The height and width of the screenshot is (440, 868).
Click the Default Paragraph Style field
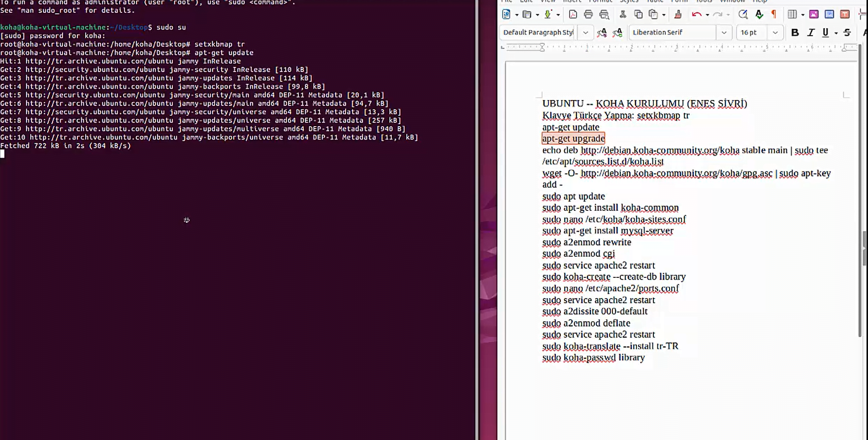coord(539,33)
